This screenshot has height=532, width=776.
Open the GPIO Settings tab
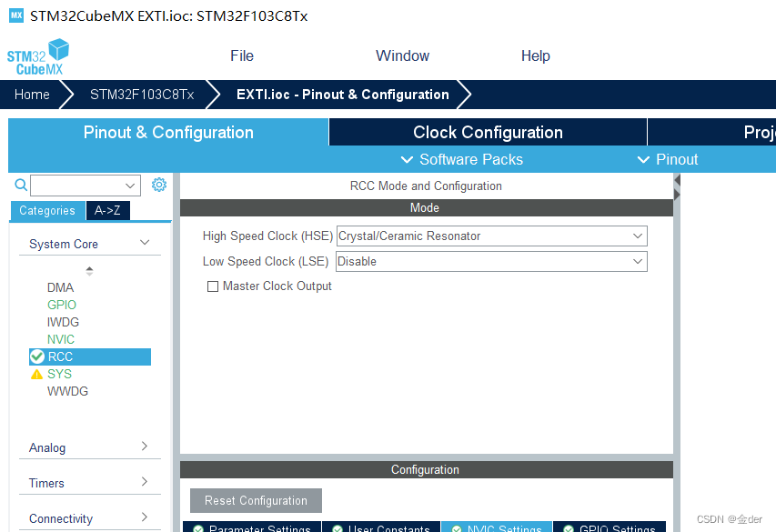coord(610,527)
